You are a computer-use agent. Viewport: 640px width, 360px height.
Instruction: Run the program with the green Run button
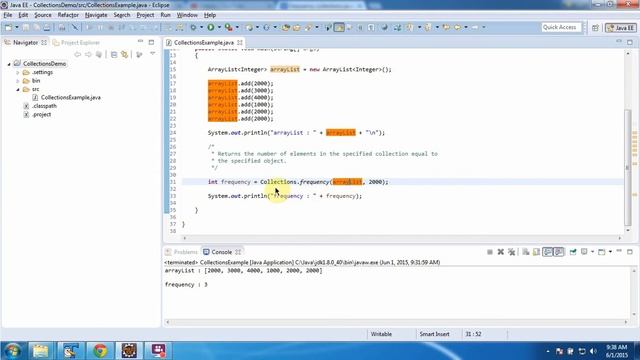[211, 27]
